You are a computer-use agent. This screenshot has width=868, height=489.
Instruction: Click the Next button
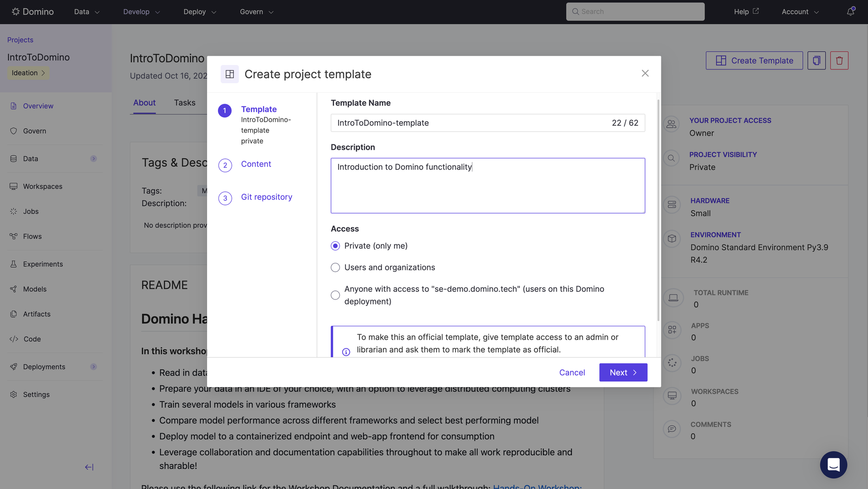point(623,373)
